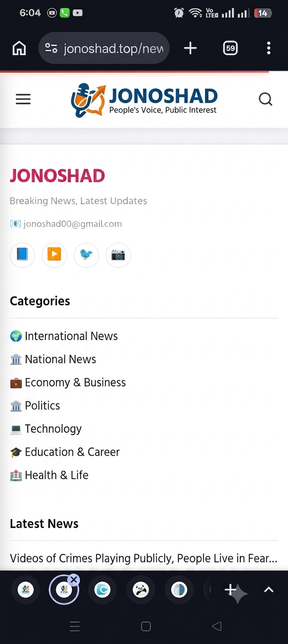
Task: Open Jonoshad's Facebook social icon
Action: click(x=22, y=255)
